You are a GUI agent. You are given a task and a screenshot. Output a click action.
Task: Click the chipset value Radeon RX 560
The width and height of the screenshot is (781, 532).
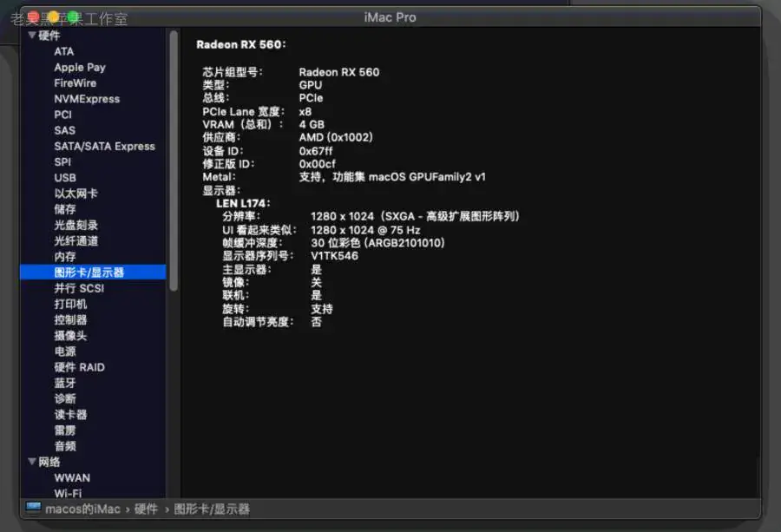(x=339, y=72)
